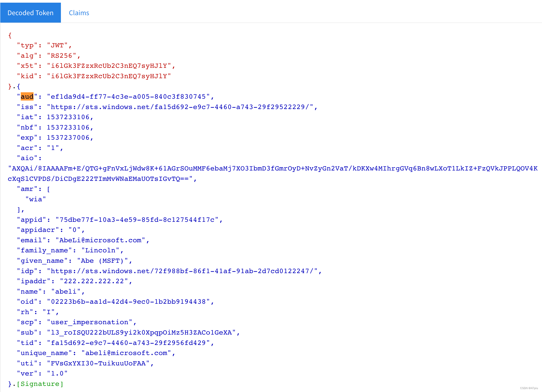Click the email value AbeLi@microsoft.com

click(100, 240)
